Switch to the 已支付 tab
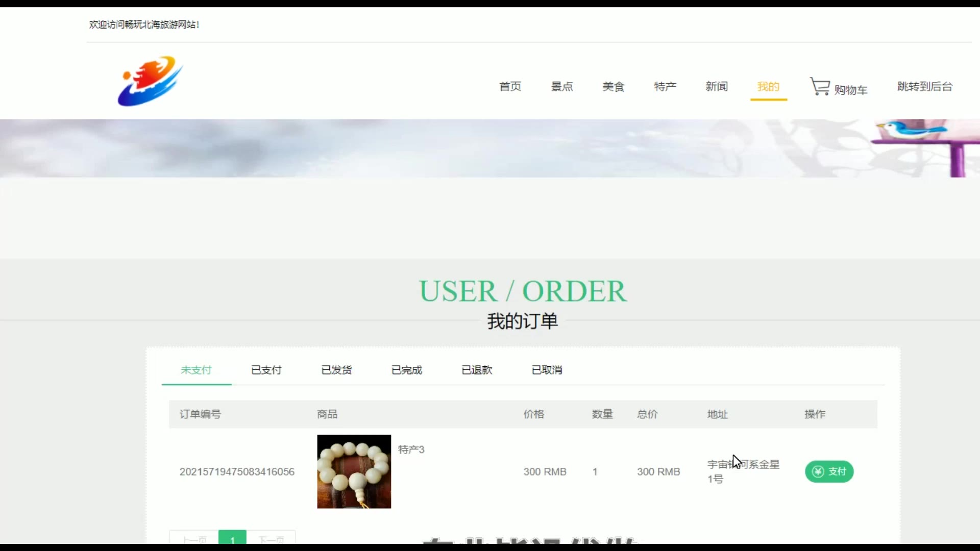The height and width of the screenshot is (551, 980). 266,370
